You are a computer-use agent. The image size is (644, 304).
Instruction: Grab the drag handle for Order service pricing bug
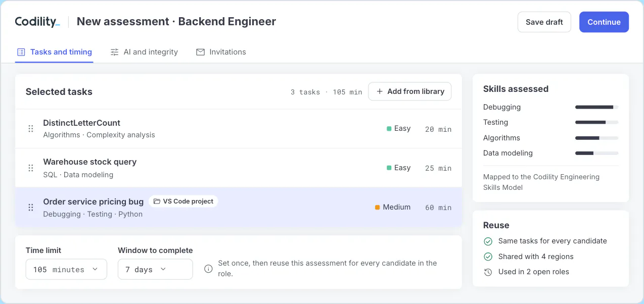(31, 208)
